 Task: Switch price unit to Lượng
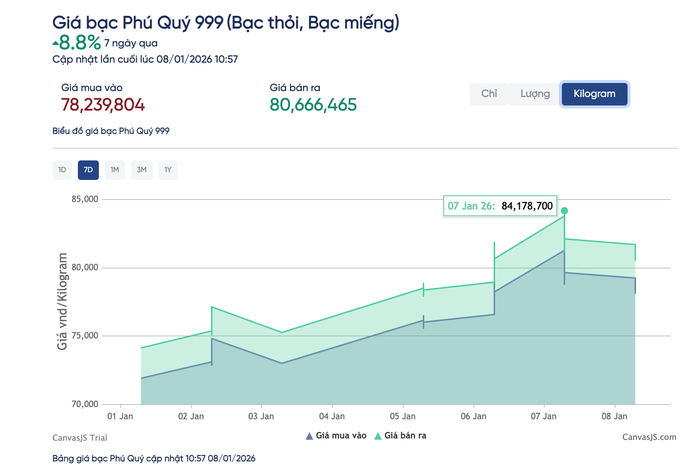tap(535, 94)
